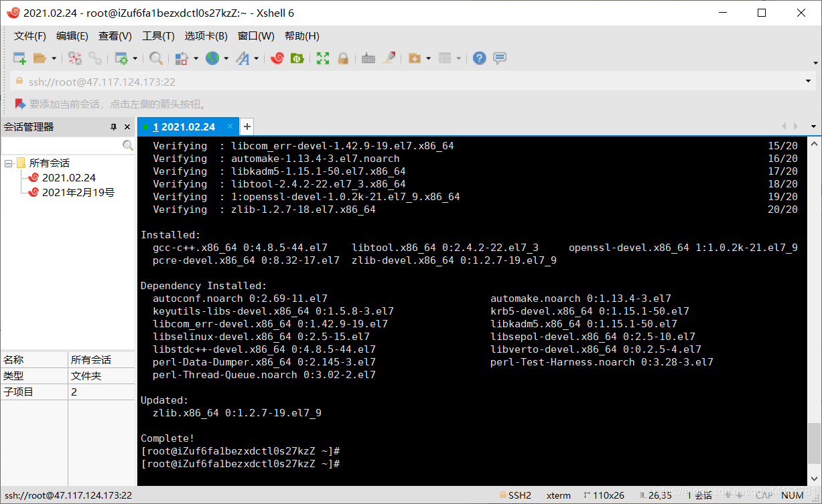This screenshot has height=504, width=822.
Task: Expand the color scheme dropdown arrow
Action: tap(196, 59)
